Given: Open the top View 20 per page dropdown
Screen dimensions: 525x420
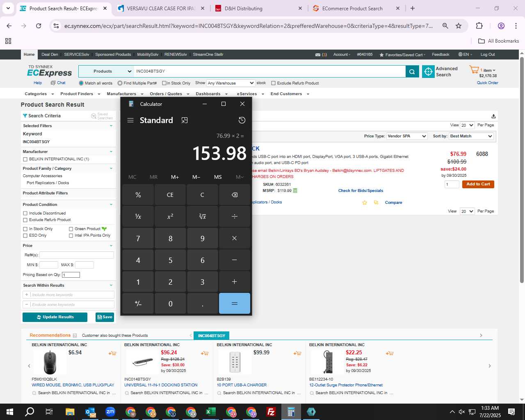Looking at the screenshot, I should point(467,126).
